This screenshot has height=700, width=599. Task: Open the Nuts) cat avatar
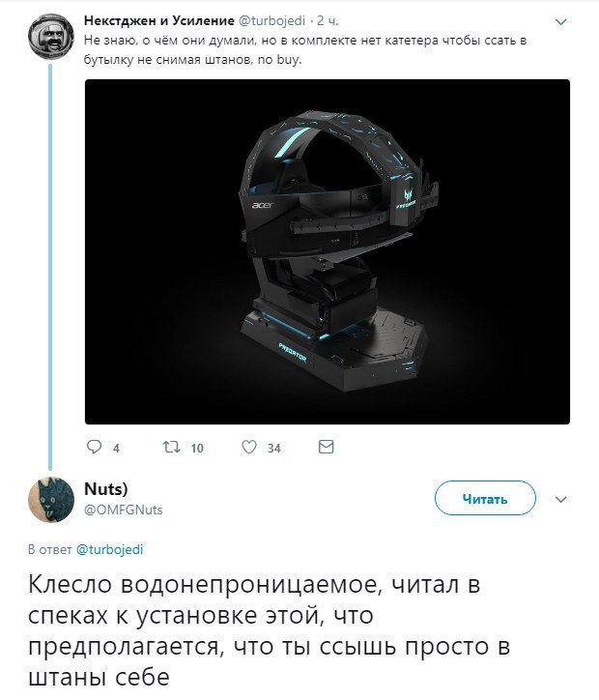click(x=51, y=499)
